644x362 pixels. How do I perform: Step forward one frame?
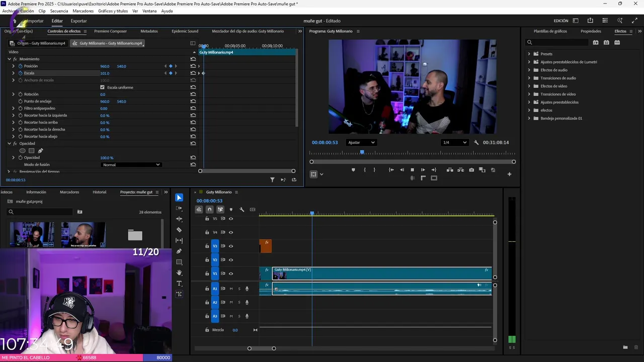click(423, 170)
